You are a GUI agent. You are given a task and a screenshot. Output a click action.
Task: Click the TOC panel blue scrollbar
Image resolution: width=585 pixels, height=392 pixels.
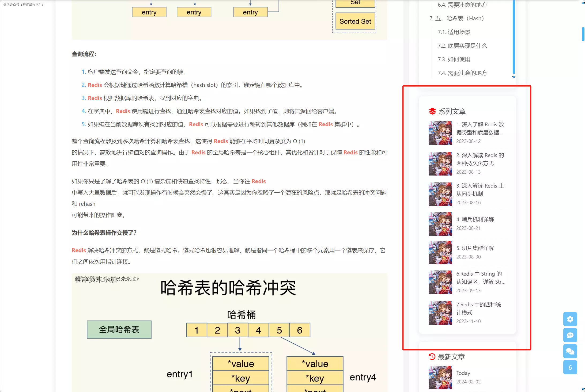[x=514, y=37]
